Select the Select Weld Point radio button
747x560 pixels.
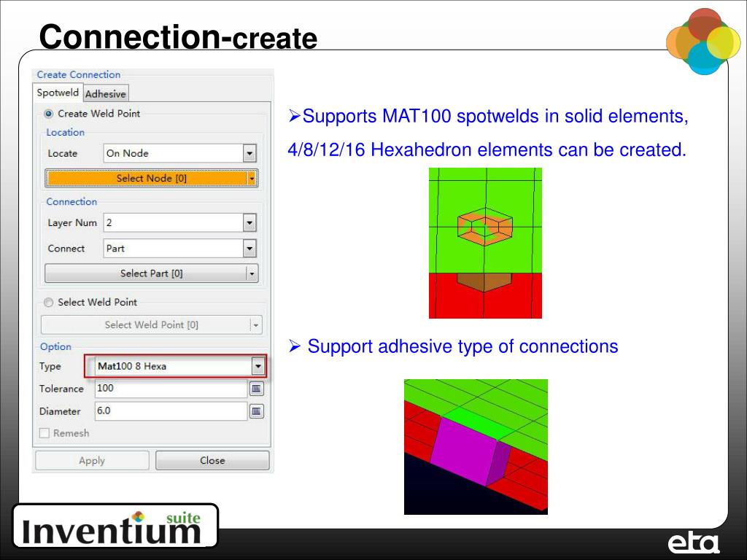coord(49,303)
